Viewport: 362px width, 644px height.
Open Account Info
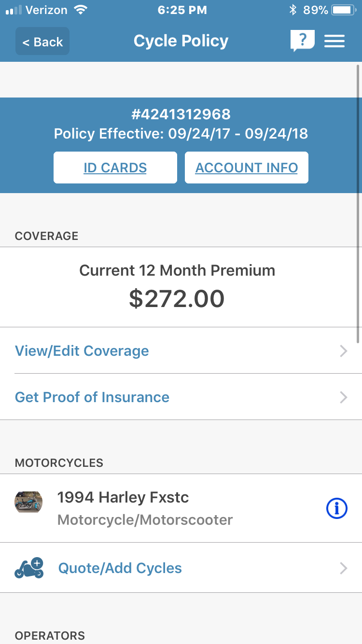coord(246,168)
